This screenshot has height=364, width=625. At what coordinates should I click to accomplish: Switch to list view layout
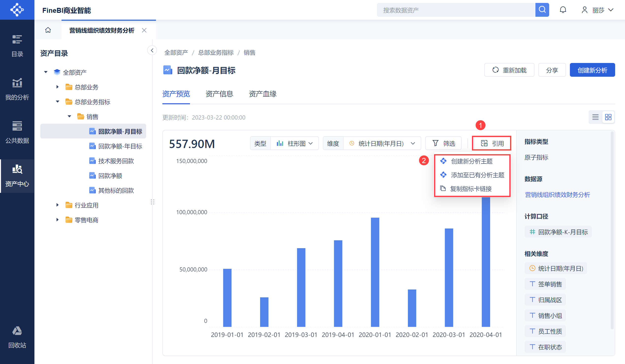595,117
